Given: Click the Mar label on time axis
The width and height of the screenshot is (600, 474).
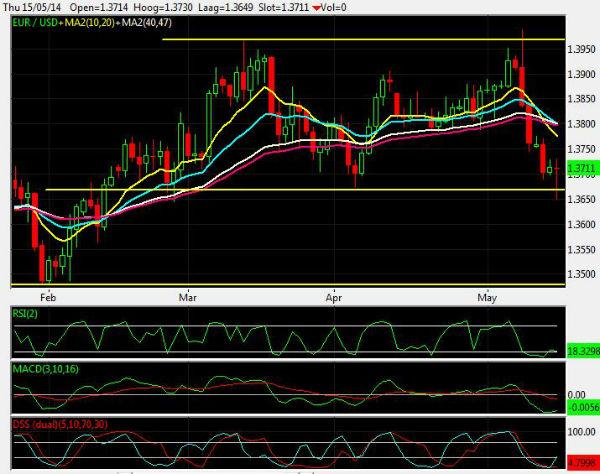Looking at the screenshot, I should point(188,297).
